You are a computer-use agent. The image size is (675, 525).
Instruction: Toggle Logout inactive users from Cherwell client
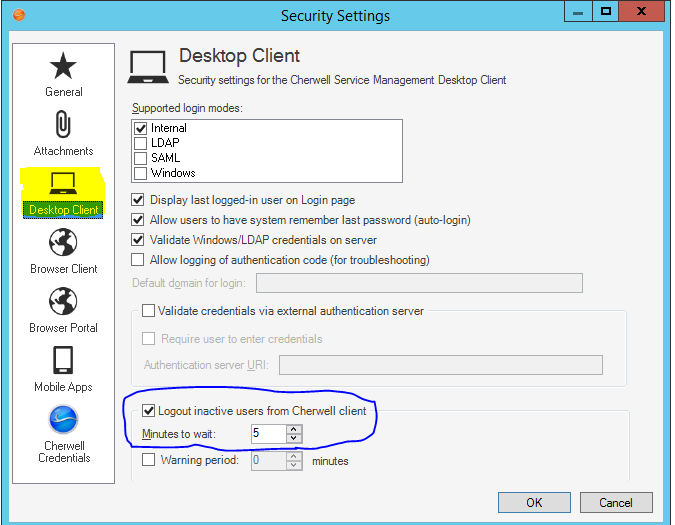pos(149,411)
